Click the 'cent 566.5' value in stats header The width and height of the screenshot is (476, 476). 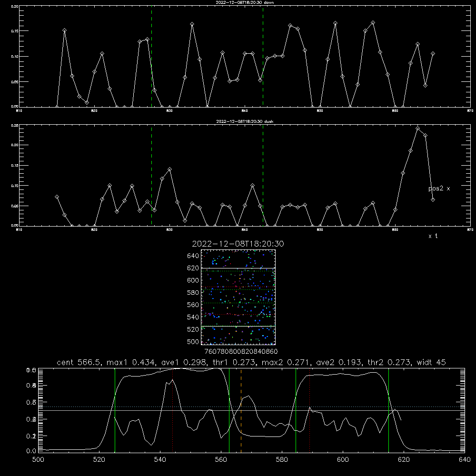(79, 362)
